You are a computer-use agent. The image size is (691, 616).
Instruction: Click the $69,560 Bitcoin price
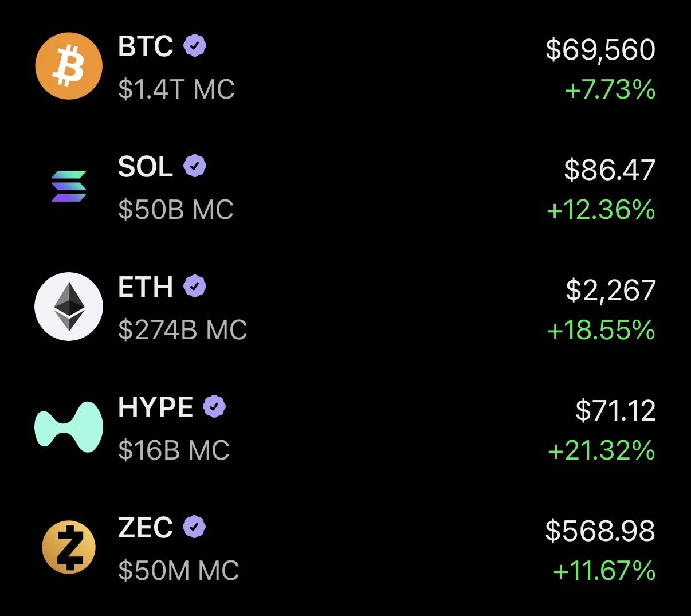(x=600, y=50)
